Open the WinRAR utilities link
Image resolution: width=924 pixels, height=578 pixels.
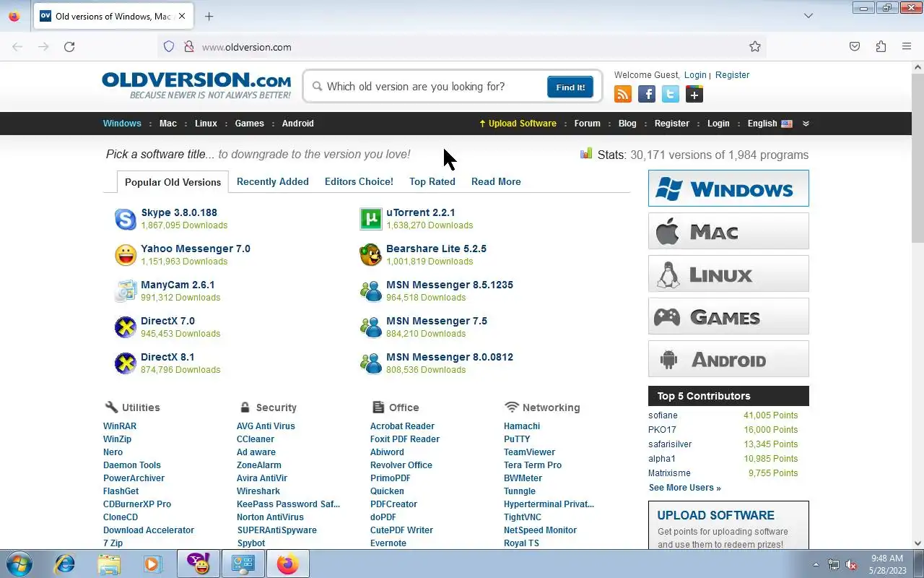coord(120,426)
